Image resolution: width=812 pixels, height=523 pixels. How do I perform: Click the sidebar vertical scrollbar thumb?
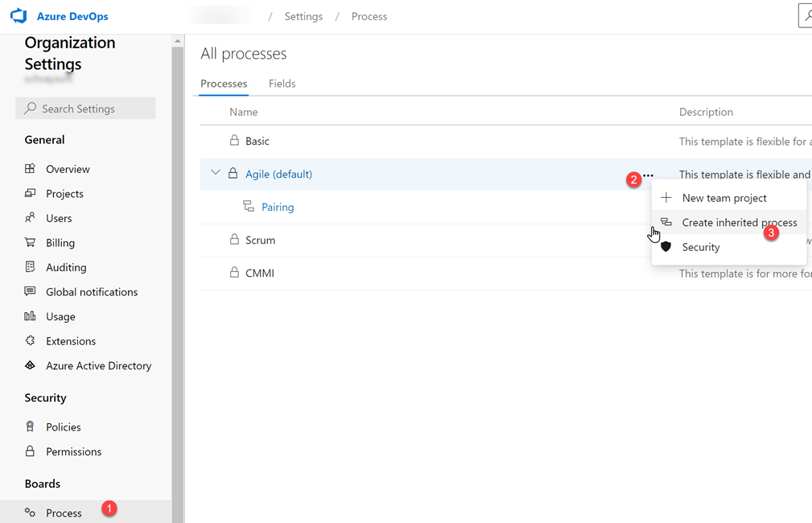click(178, 285)
